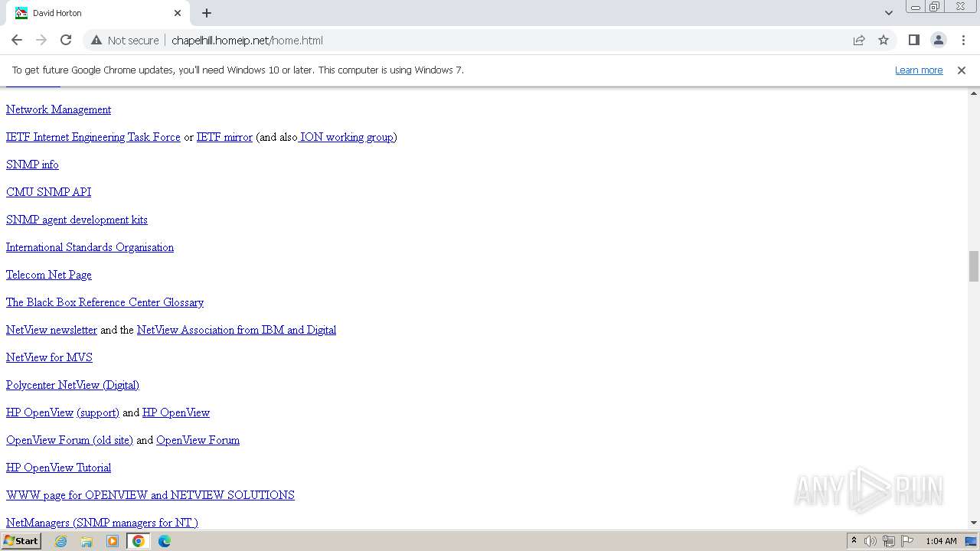Open the Telecom Net Page link
Image resolution: width=980 pixels, height=551 pixels.
tap(49, 275)
